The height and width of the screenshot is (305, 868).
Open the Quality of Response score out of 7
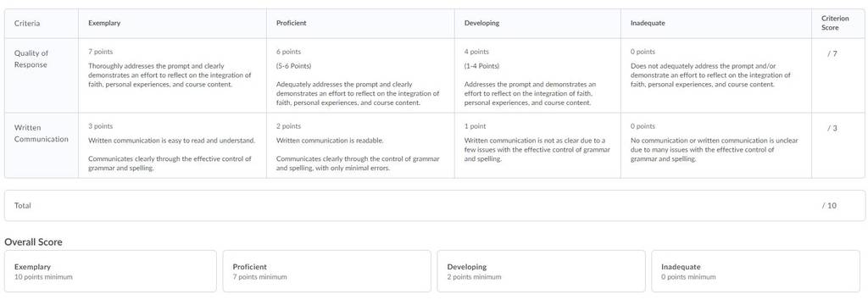(832, 53)
